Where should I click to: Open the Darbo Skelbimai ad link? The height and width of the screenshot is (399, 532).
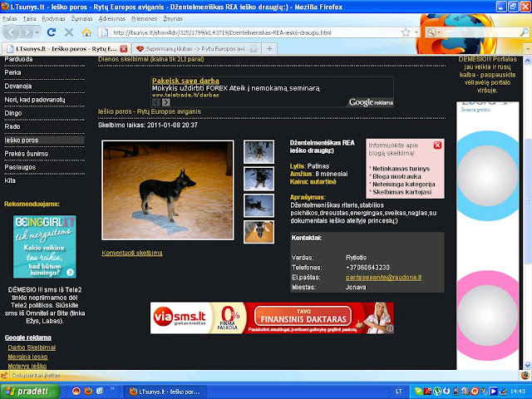click(x=32, y=347)
